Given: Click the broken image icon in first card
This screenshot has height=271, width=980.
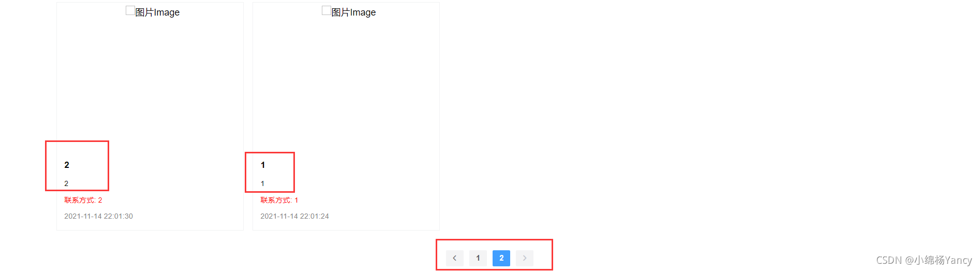Looking at the screenshot, I should pos(130,10).
